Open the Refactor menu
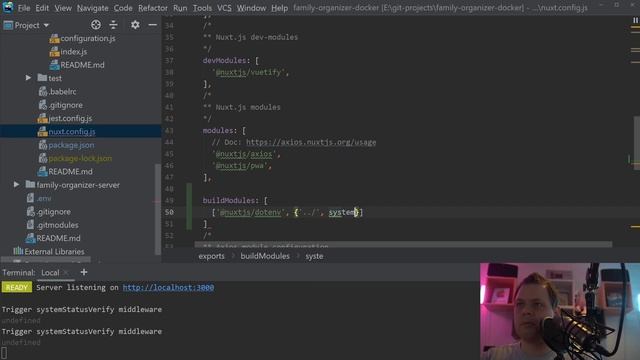 pos(153,8)
